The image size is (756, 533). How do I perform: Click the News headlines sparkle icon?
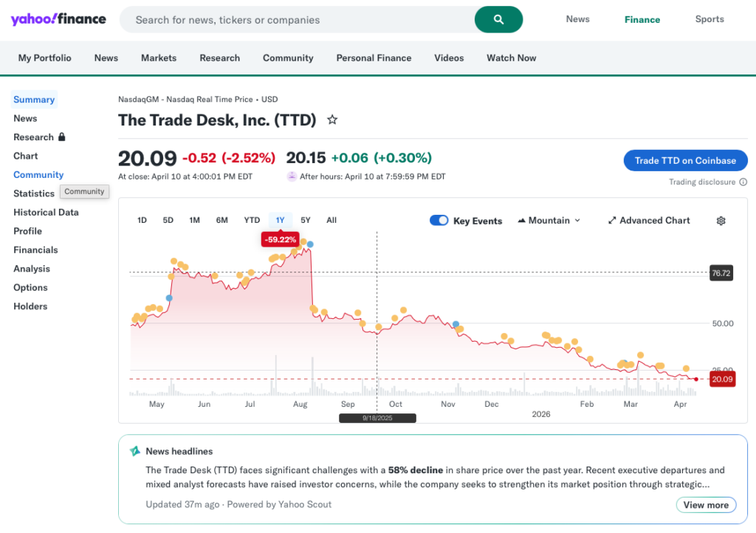(135, 451)
